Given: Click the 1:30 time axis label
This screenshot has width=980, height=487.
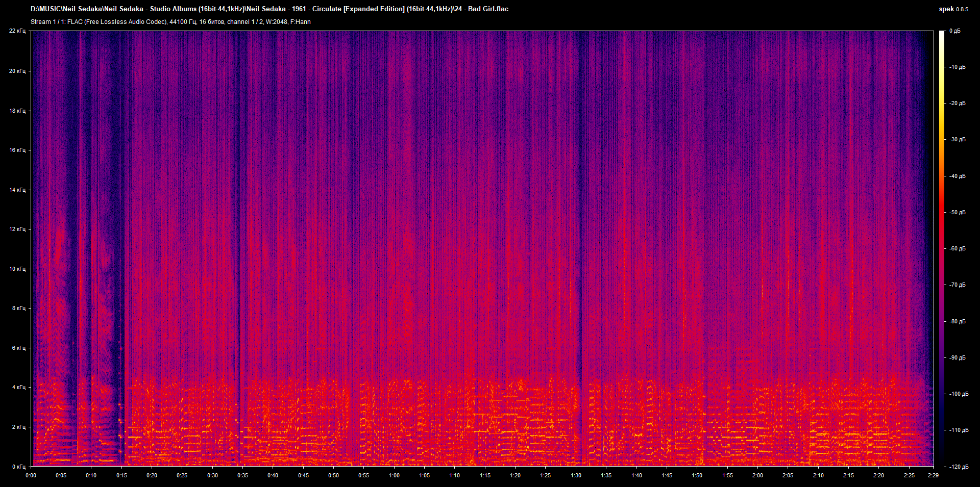Looking at the screenshot, I should [576, 475].
